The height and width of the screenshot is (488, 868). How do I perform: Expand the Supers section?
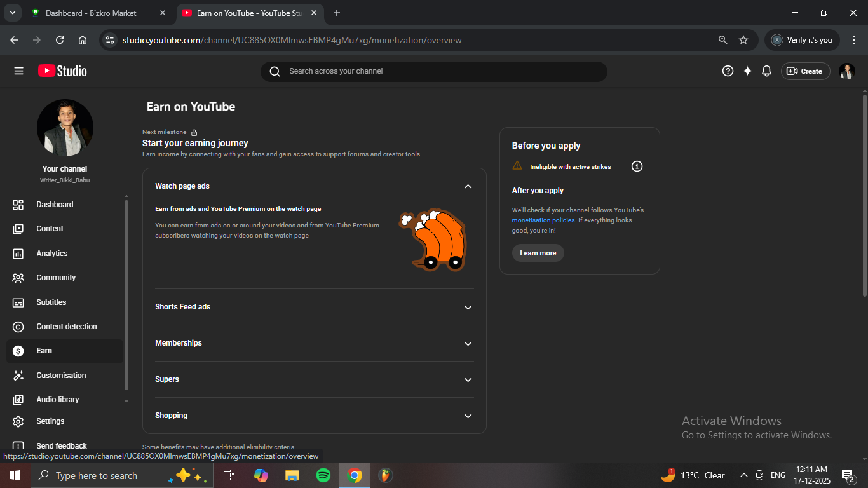click(x=468, y=379)
